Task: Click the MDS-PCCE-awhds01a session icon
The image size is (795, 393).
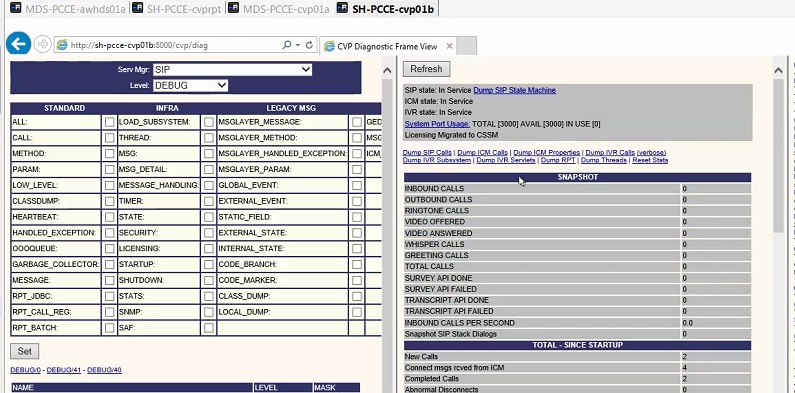Action: coord(15,8)
